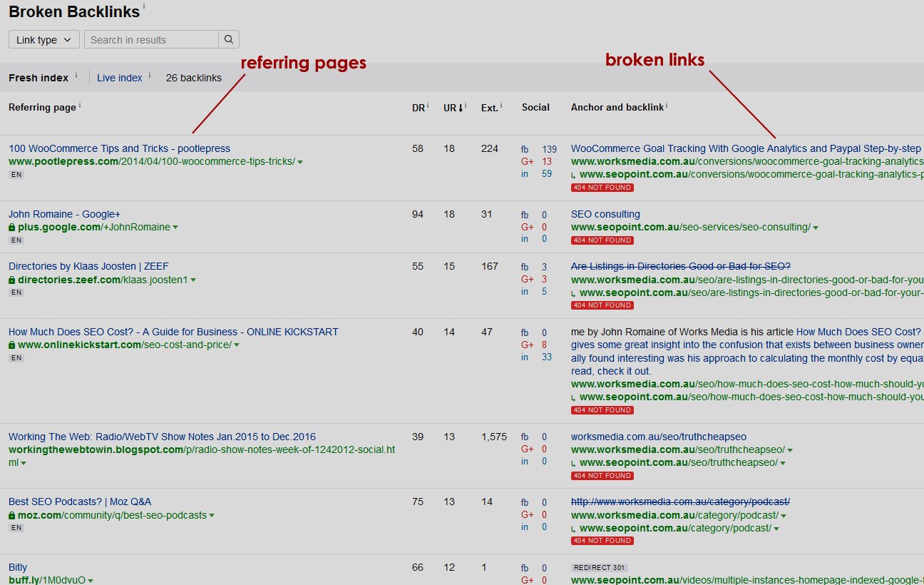The width and height of the screenshot is (924, 585).
Task: Click the padlock icon beside plus.google.com
Action: (x=12, y=228)
